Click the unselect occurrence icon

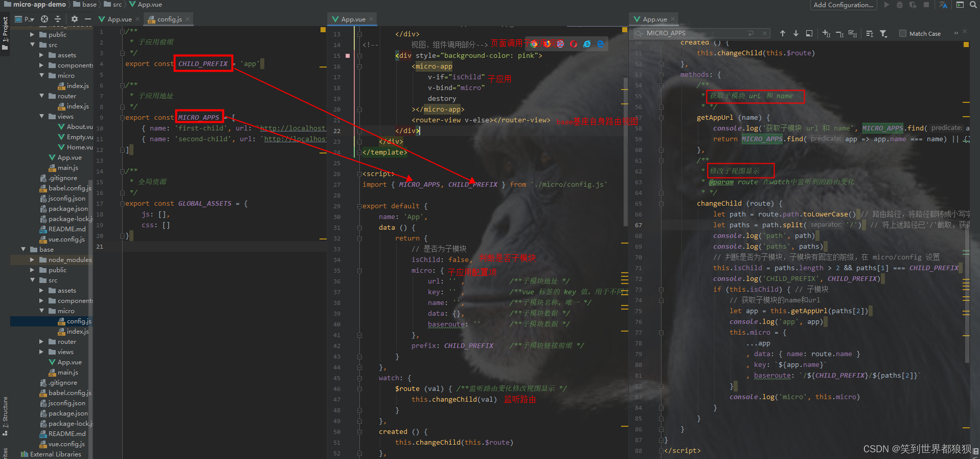(839, 33)
